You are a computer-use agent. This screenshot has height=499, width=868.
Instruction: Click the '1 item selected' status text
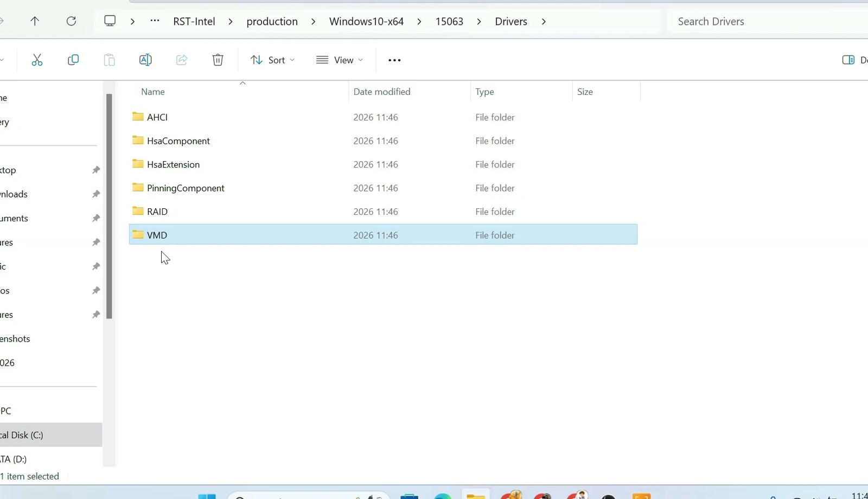click(30, 476)
